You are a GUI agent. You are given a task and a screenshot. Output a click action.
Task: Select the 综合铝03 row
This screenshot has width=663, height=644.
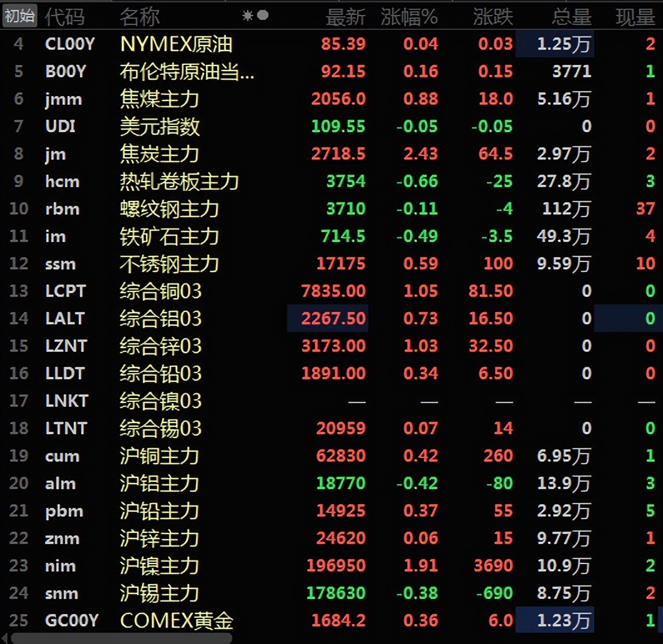click(331, 318)
